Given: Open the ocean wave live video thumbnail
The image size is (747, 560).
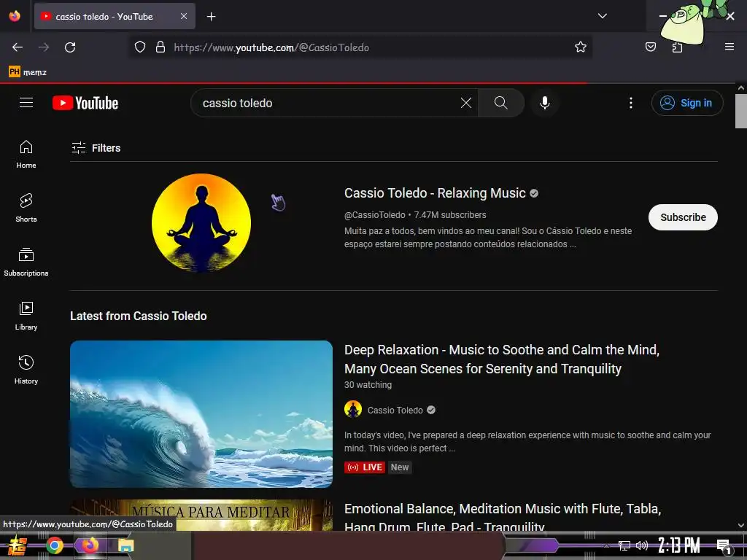Looking at the screenshot, I should pyautogui.click(x=201, y=414).
